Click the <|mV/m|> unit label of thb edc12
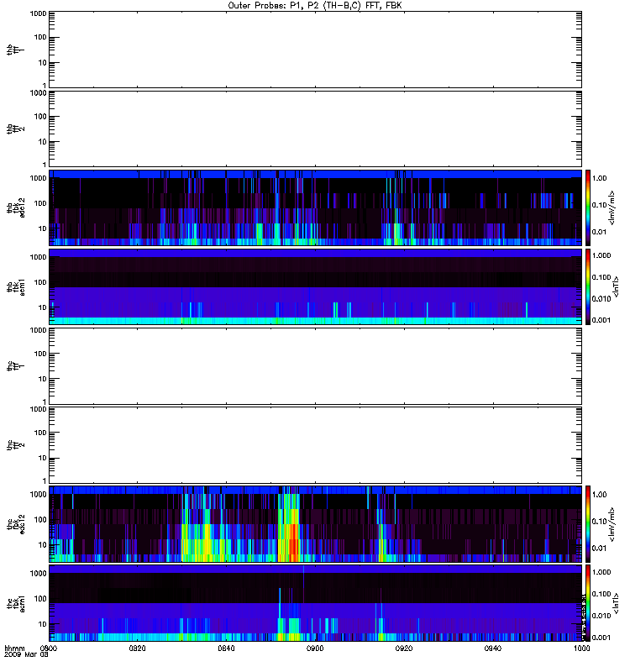This screenshot has height=672, width=630. tap(612, 207)
